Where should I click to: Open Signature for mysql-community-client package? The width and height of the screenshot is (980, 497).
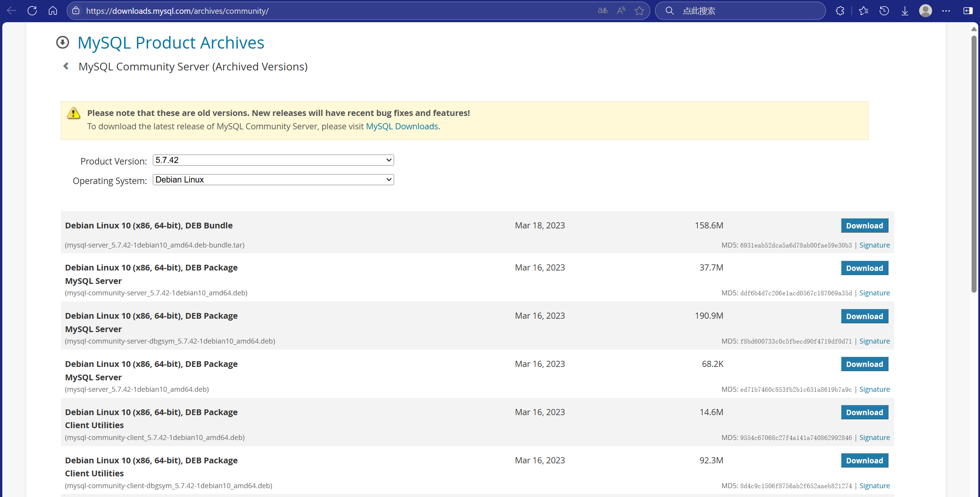[x=874, y=437]
